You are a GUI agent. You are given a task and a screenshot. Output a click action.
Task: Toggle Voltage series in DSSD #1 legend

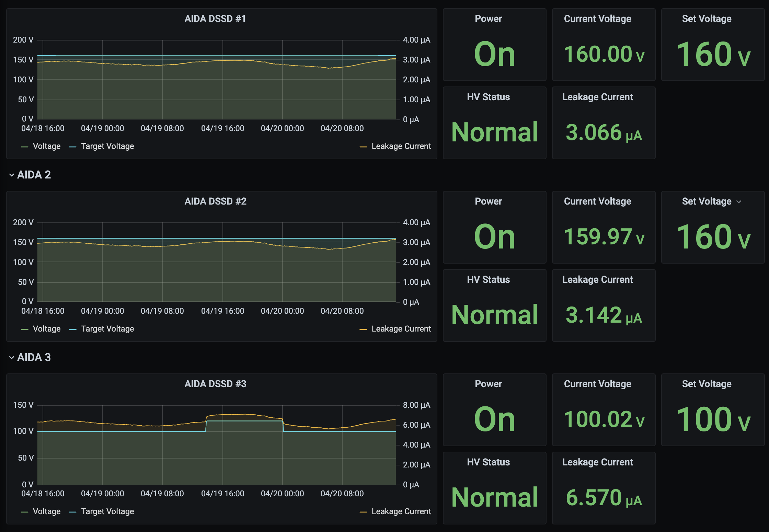[47, 147]
